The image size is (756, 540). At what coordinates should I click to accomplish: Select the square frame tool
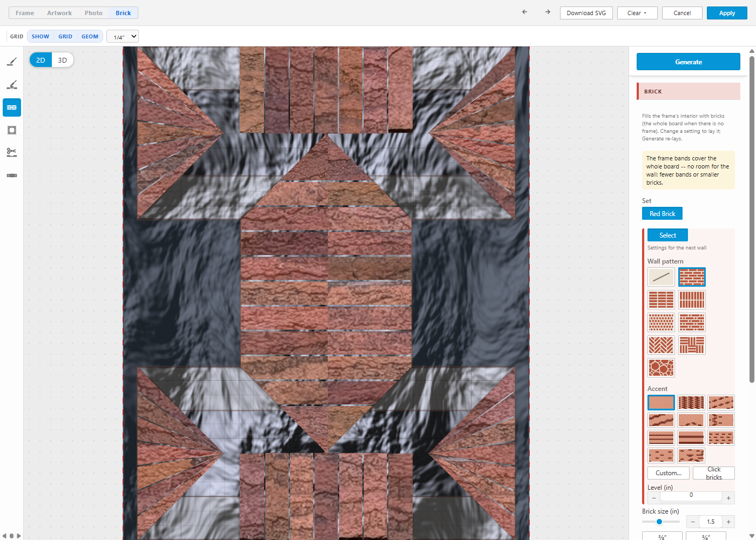12,130
